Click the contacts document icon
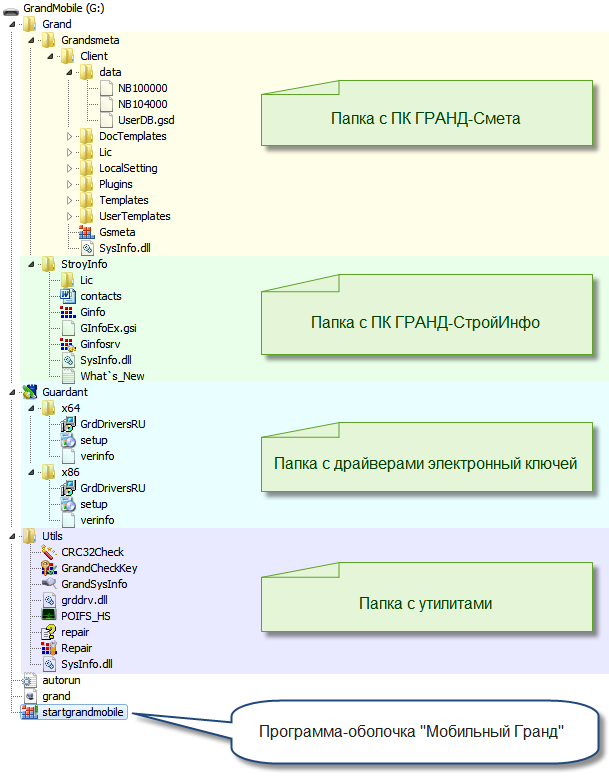Screen dimensions: 609x777 point(68,296)
